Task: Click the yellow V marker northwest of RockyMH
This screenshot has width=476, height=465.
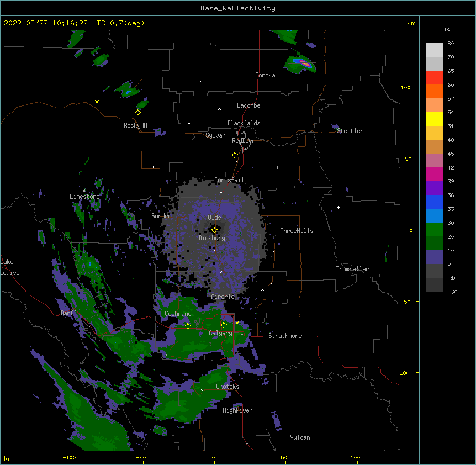Action: coord(97,102)
